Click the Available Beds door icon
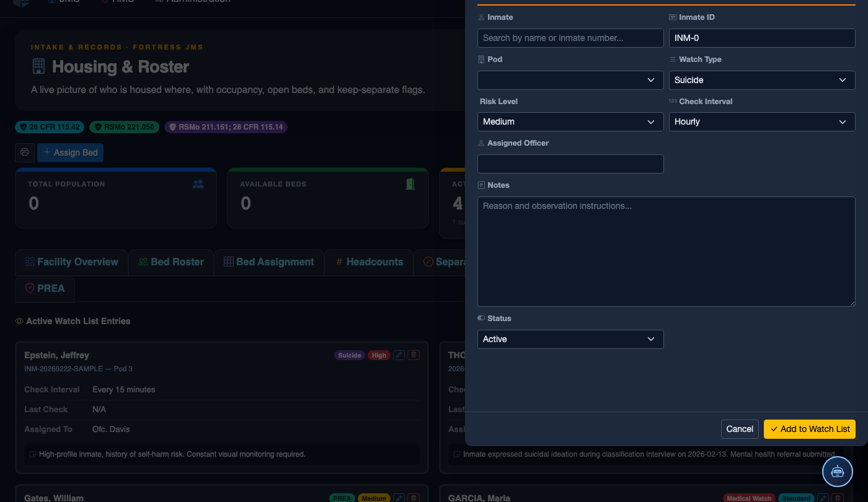 (x=410, y=184)
